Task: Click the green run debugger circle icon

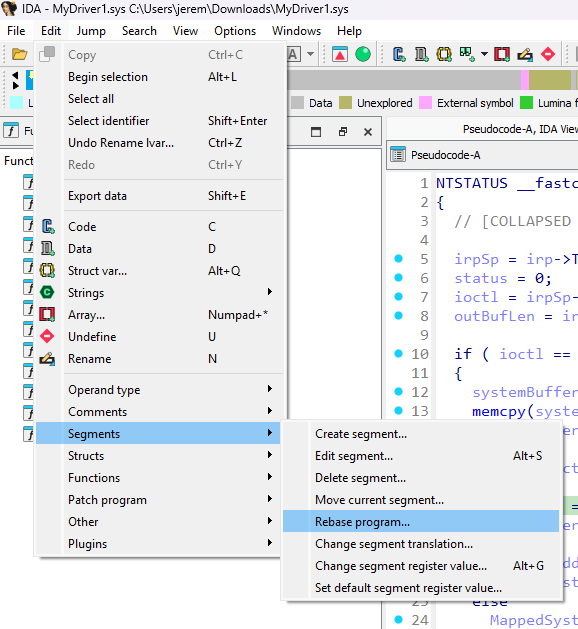Action: pos(363,54)
